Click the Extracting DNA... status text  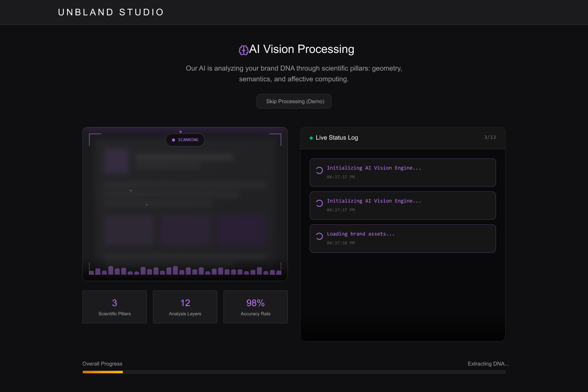[x=488, y=364]
